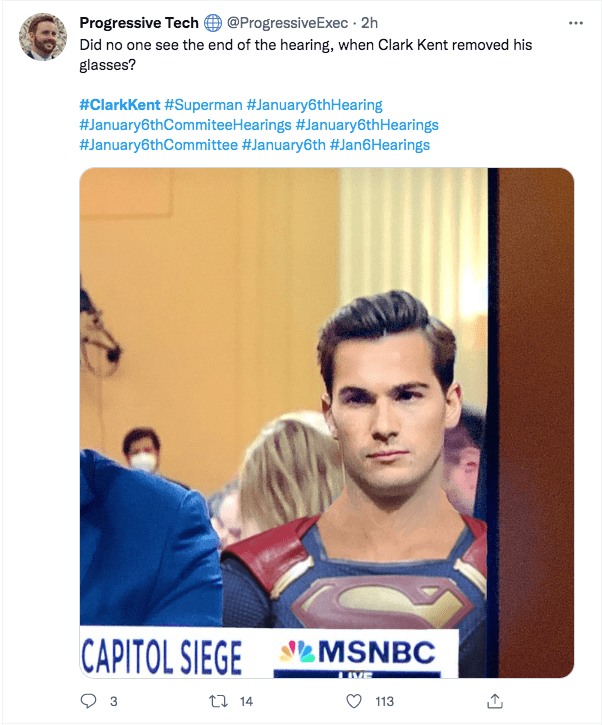Click the 113 likes count
The height and width of the screenshot is (725, 602).
(384, 701)
